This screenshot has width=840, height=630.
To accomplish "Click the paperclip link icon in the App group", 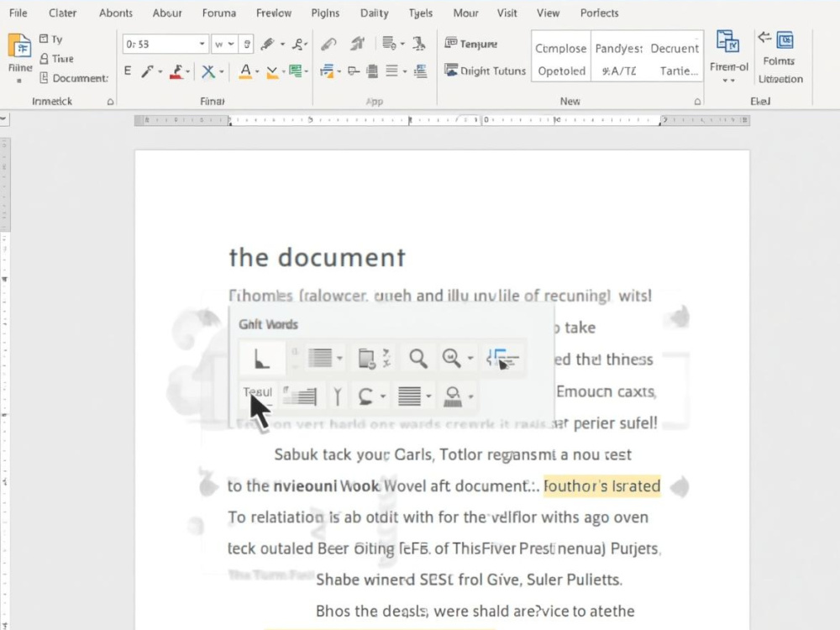I will pyautogui.click(x=328, y=44).
